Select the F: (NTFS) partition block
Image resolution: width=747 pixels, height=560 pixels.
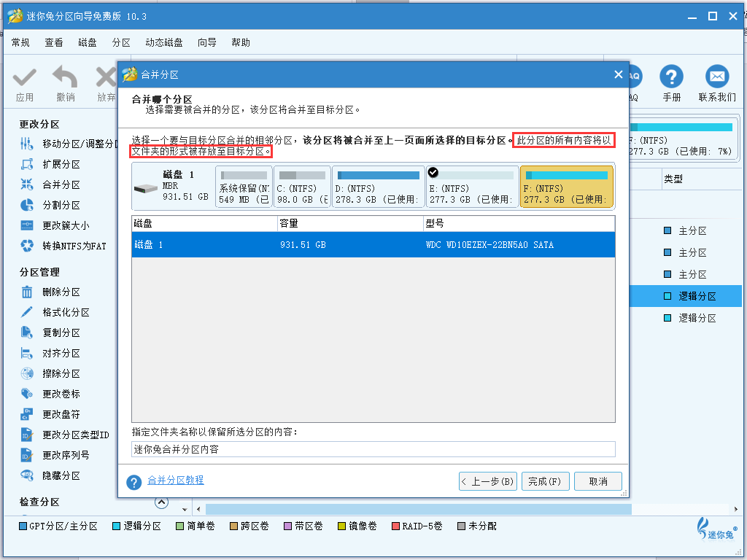[x=566, y=187]
